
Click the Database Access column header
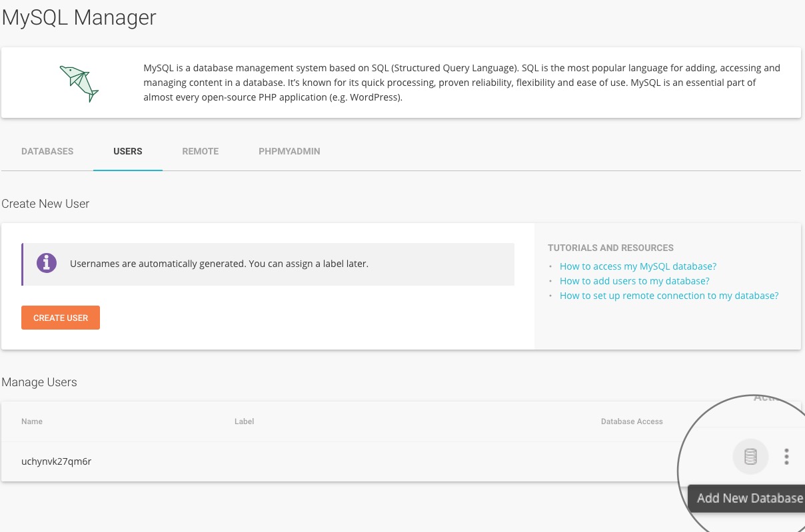(632, 421)
